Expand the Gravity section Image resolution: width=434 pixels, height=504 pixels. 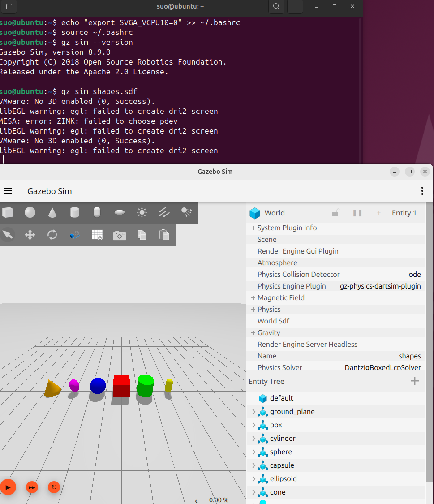[x=253, y=333]
